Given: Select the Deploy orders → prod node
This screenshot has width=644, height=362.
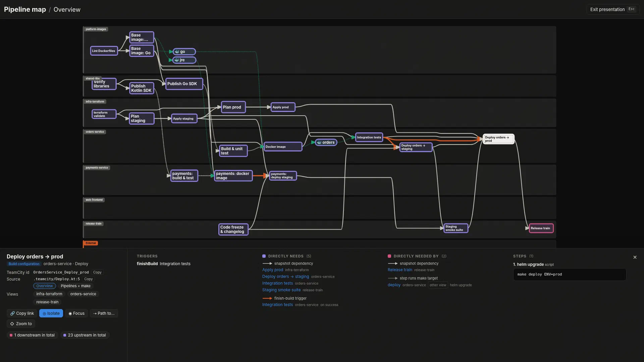Looking at the screenshot, I should pyautogui.click(x=498, y=139).
